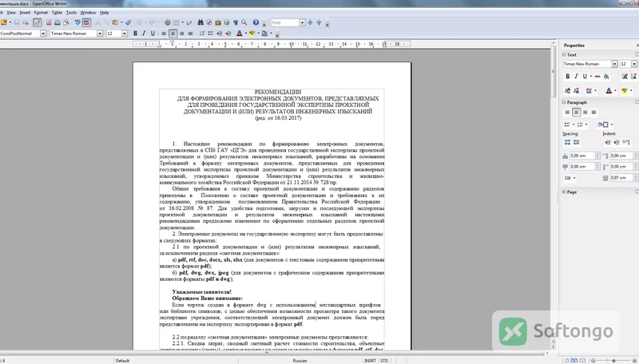Viewport: 639px width, 364px height.
Task: Open sidebar font name dropdown
Action: pyautogui.click(x=614, y=64)
